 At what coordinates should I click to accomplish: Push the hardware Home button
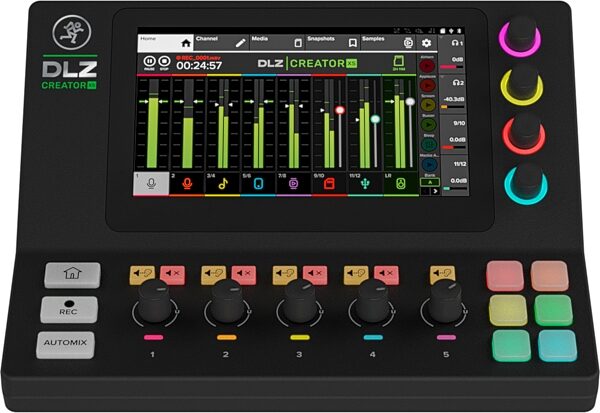click(x=72, y=275)
